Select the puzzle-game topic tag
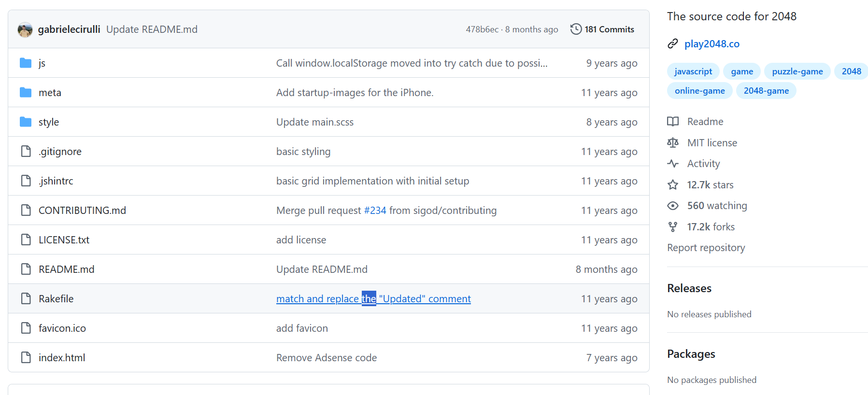 click(797, 71)
